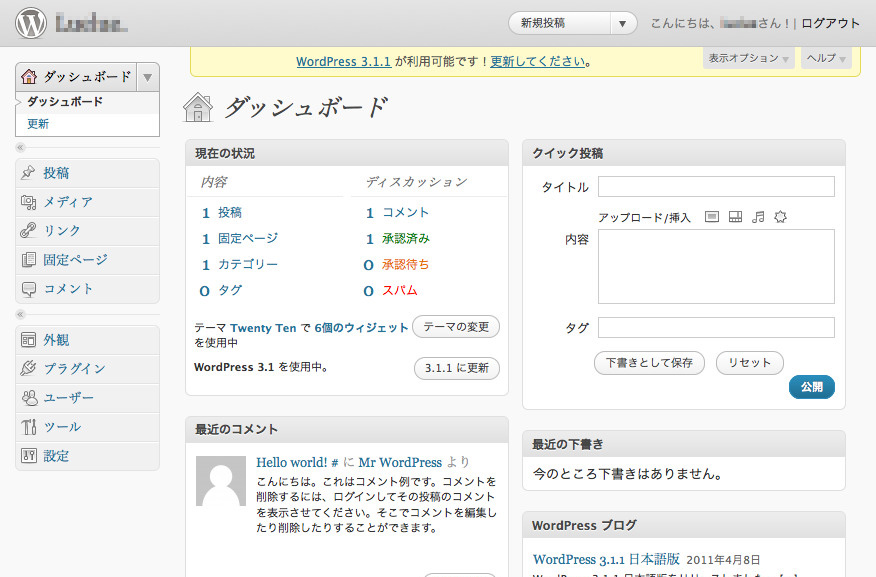Click inside the タイトル input field

tap(716, 186)
